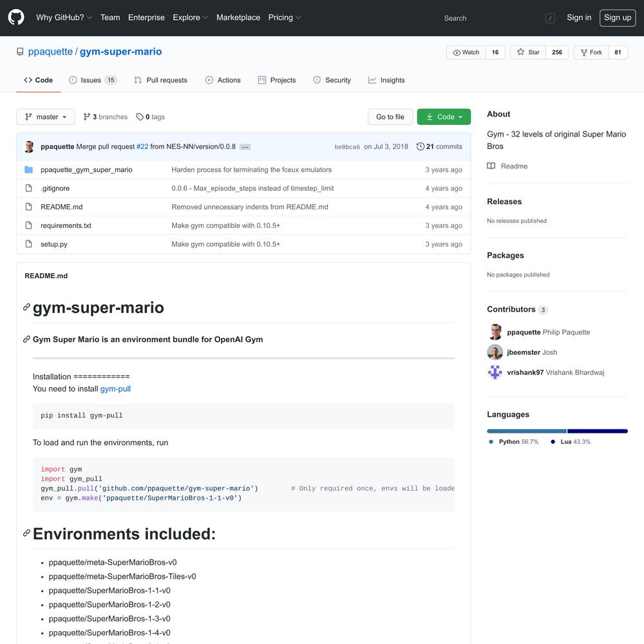Image resolution: width=644 pixels, height=644 pixels.
Task: Open Marketplace in the top navigation
Action: pos(238,17)
